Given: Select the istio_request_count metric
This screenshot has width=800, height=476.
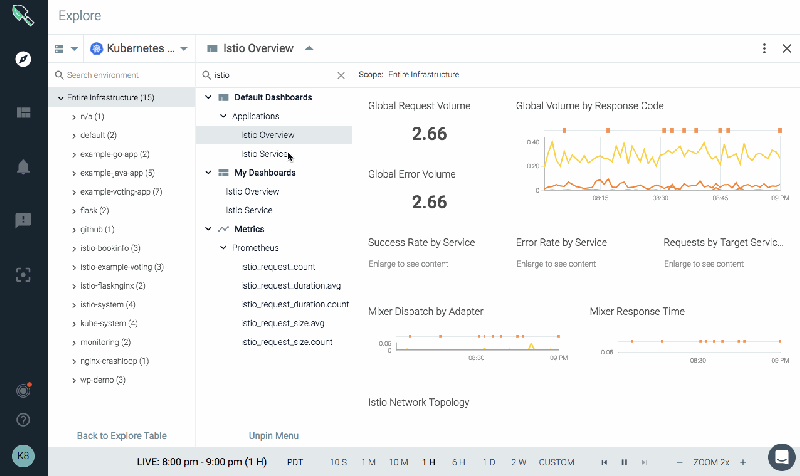Looking at the screenshot, I should click(x=279, y=267).
